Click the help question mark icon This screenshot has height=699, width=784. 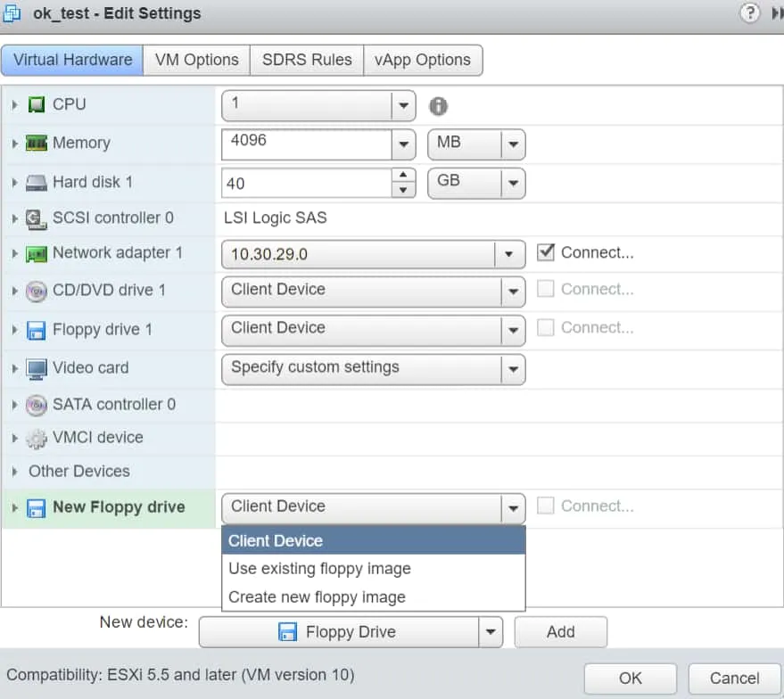click(750, 12)
